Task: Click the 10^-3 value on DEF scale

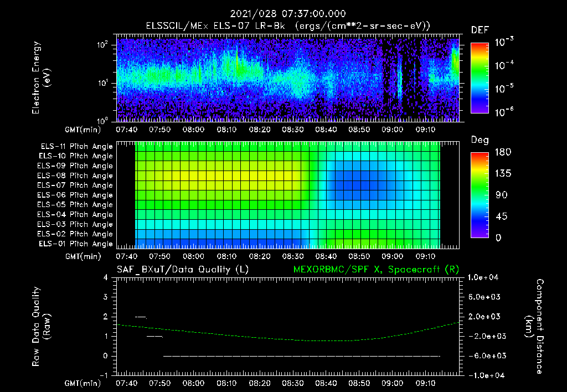Action: tap(504, 42)
